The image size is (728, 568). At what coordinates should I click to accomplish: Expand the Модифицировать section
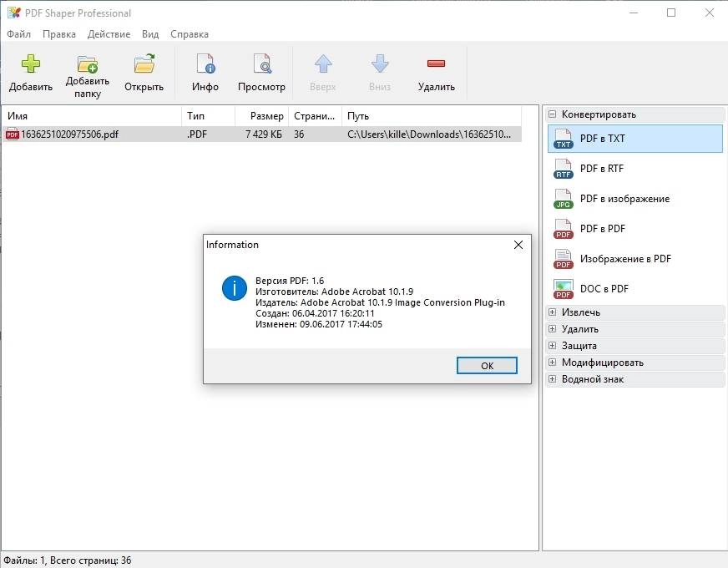click(x=552, y=363)
